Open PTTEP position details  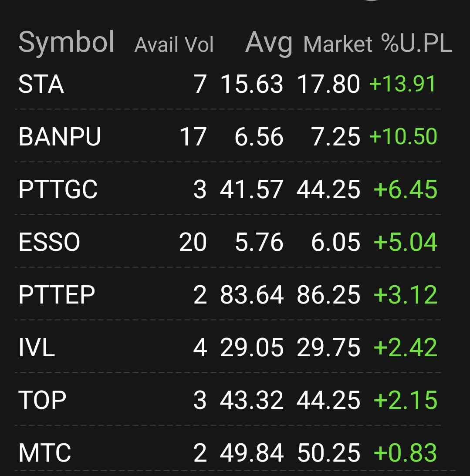pos(57,295)
